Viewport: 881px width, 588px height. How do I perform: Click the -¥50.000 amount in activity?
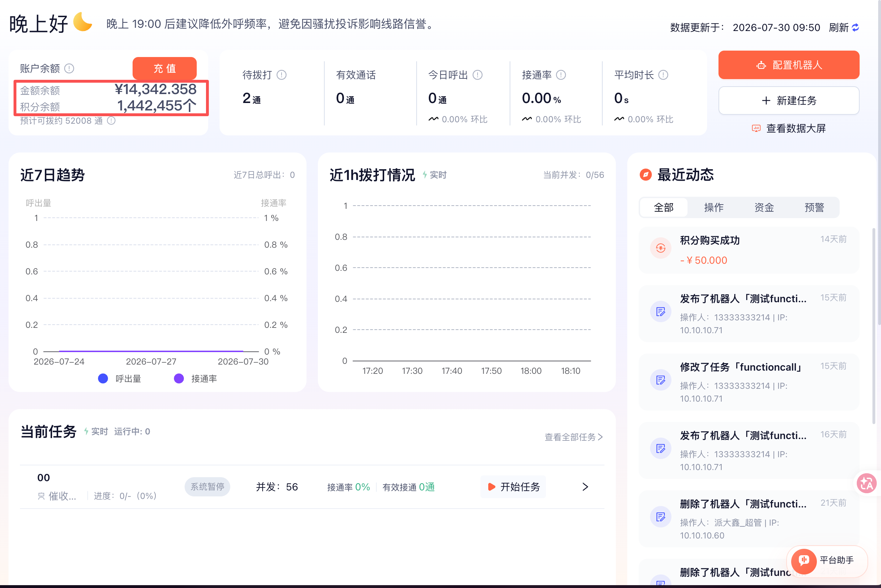point(704,260)
